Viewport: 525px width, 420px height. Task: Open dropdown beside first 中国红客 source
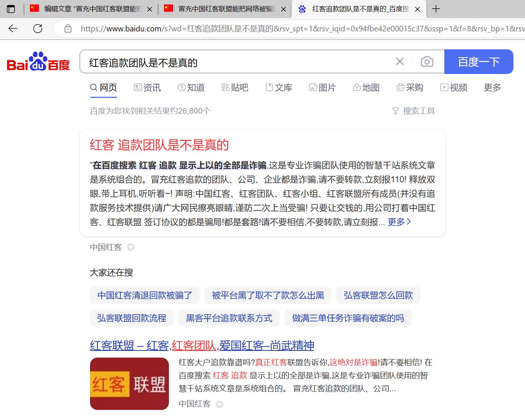pos(131,247)
